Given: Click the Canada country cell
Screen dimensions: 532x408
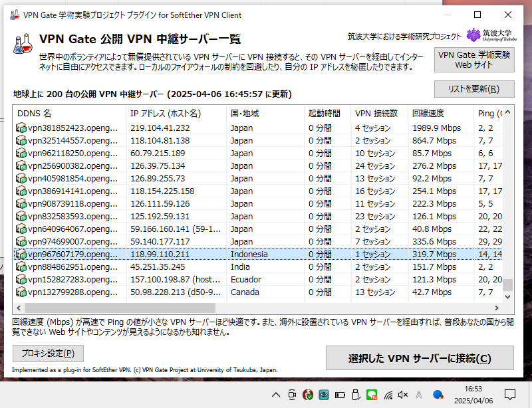Looking at the screenshot, I should (245, 292).
